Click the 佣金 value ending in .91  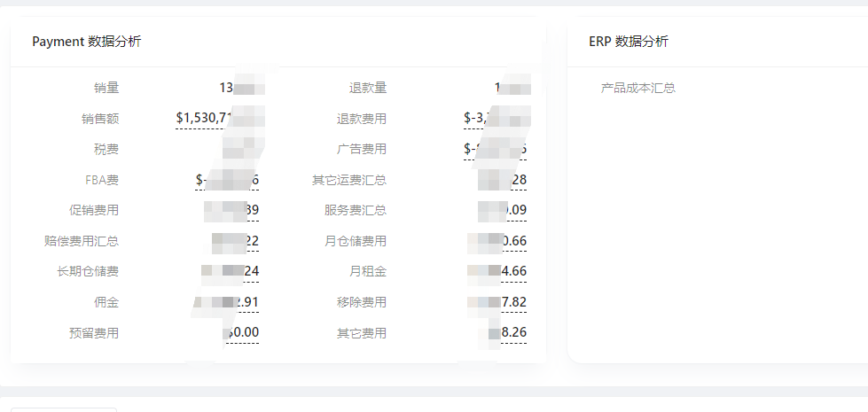231,302
